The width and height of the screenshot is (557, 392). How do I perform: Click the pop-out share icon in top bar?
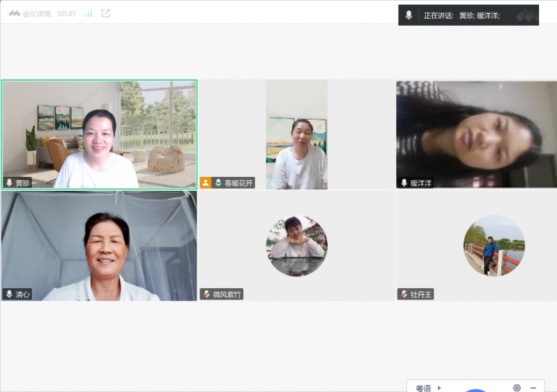click(106, 13)
